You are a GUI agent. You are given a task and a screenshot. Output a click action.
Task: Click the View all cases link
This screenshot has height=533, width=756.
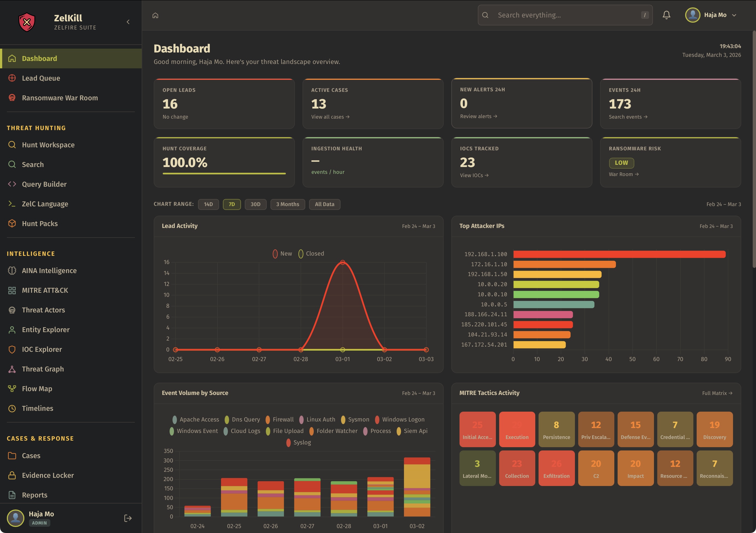330,117
